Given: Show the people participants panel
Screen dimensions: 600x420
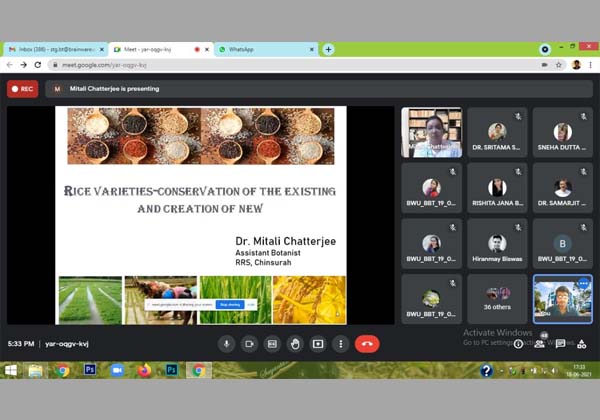Looking at the screenshot, I should pos(539,343).
